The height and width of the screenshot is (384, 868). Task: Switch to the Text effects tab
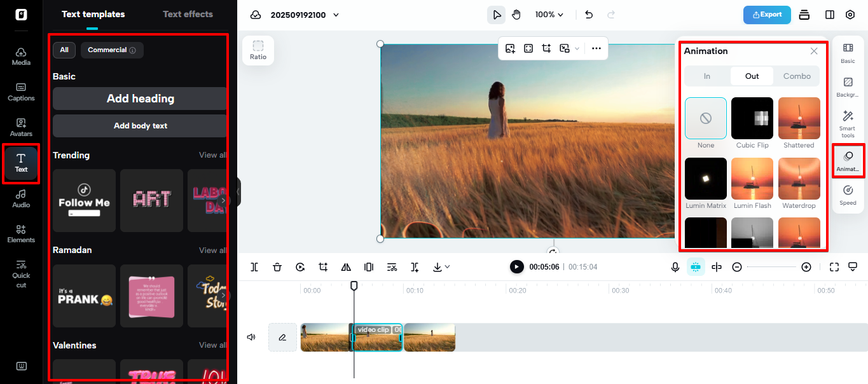pos(188,14)
